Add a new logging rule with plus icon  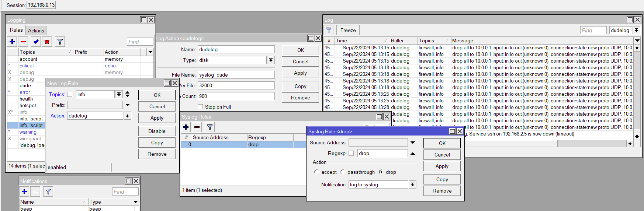(12, 42)
